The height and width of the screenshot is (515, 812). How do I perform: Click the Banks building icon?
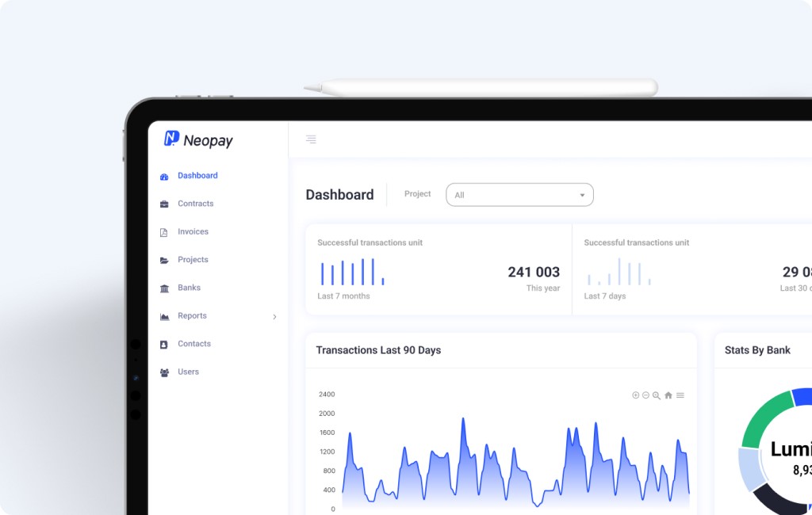pos(164,288)
